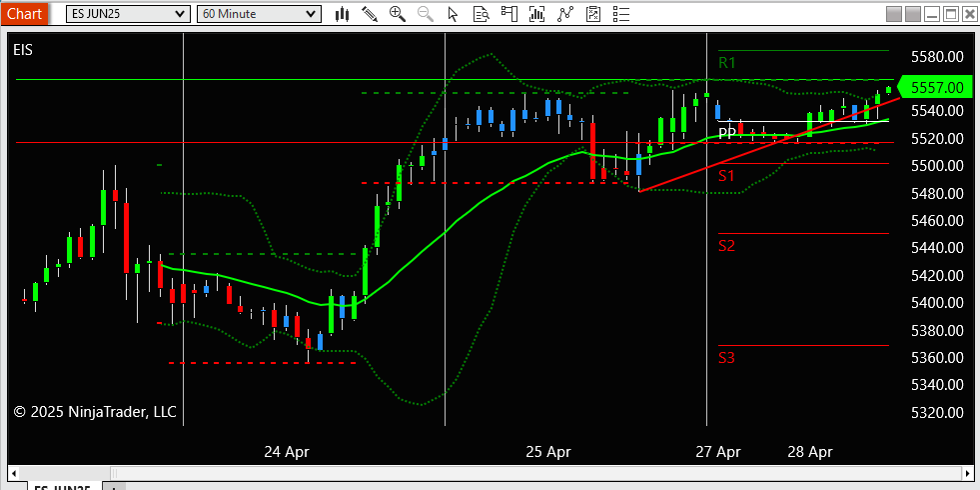Viewport: 980px width, 490px height.
Task: Click the PP pivot label
Action: [727, 133]
